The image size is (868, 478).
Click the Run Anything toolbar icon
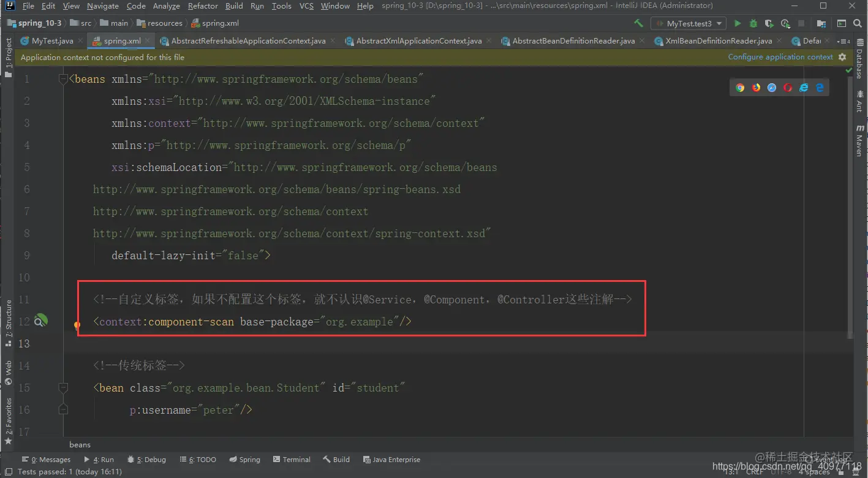tap(842, 23)
